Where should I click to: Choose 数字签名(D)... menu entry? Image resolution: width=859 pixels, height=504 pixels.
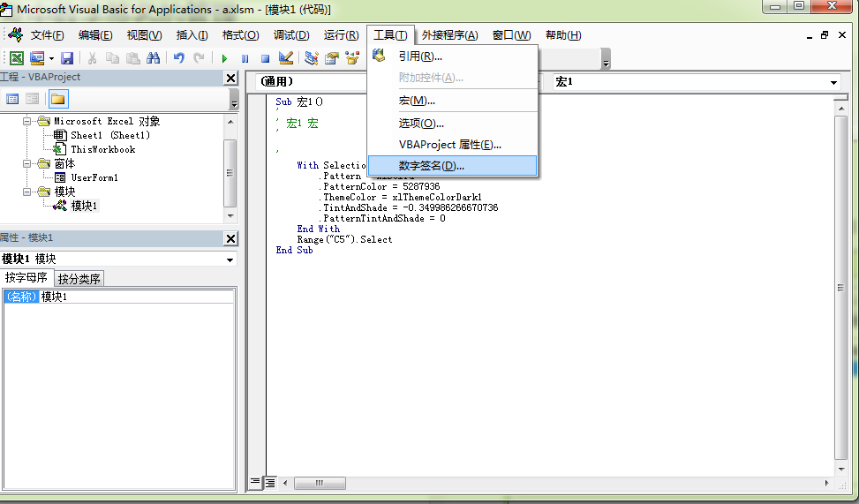click(453, 166)
